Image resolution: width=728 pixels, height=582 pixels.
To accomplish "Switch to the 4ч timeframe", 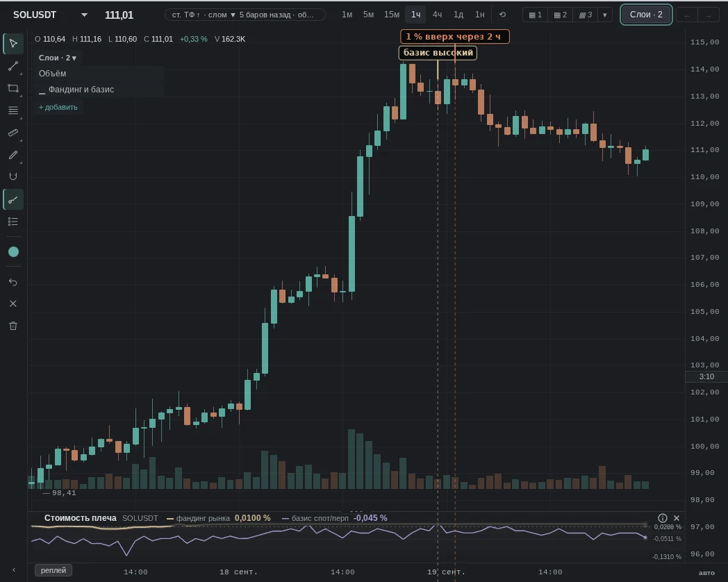I will [437, 15].
